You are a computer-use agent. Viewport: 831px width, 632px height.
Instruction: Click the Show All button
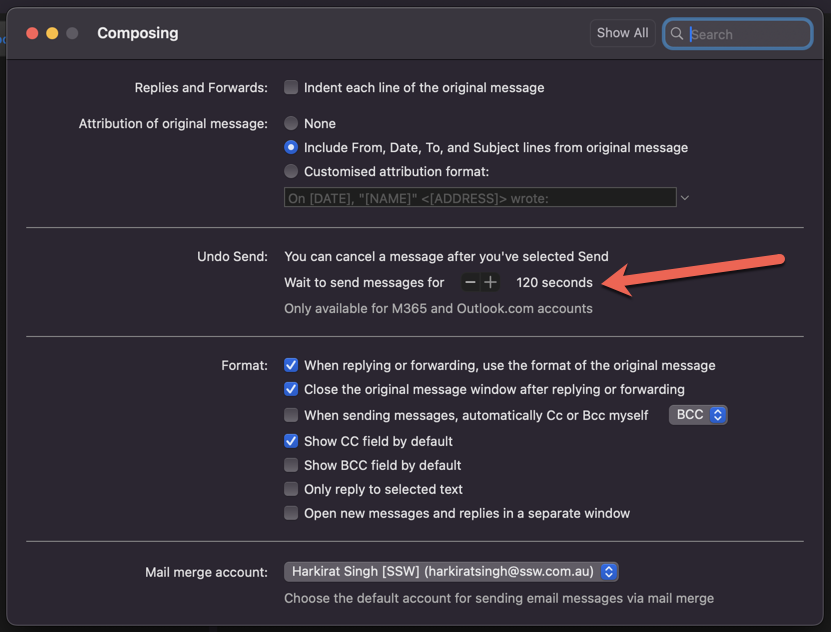(x=622, y=33)
